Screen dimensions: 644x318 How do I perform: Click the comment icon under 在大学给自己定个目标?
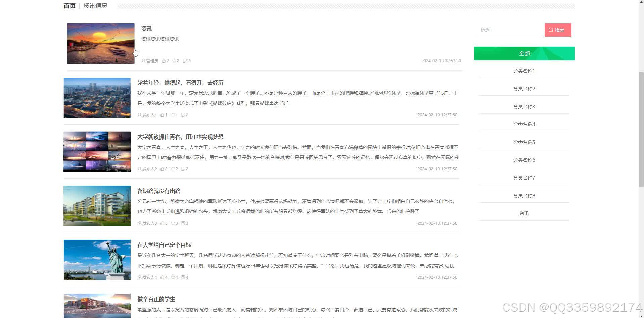(x=184, y=277)
